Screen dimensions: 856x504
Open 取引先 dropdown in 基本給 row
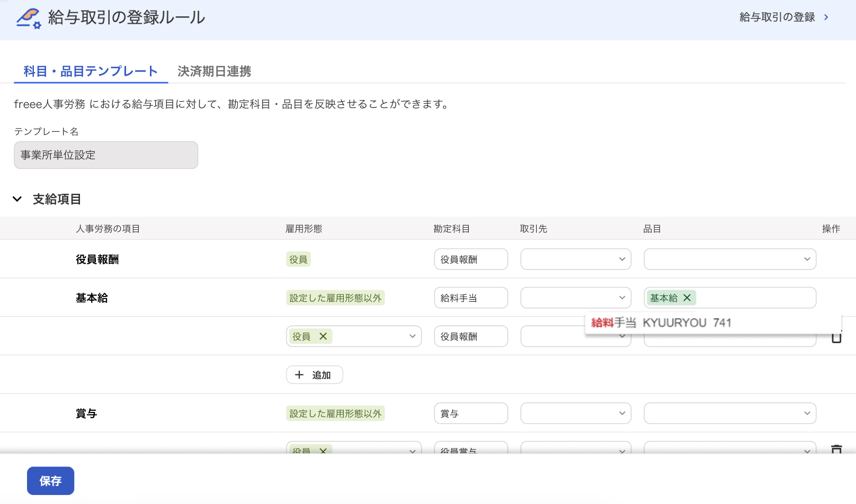[576, 298]
